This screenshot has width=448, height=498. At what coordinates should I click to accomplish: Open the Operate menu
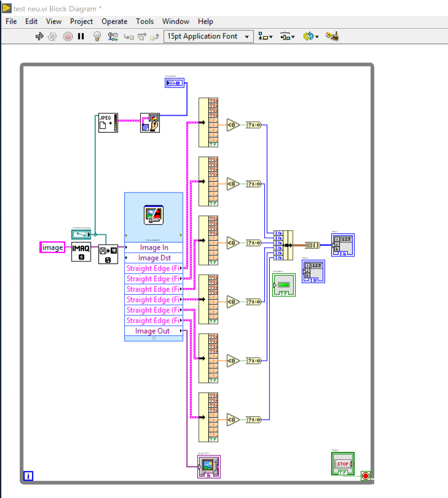tap(114, 22)
